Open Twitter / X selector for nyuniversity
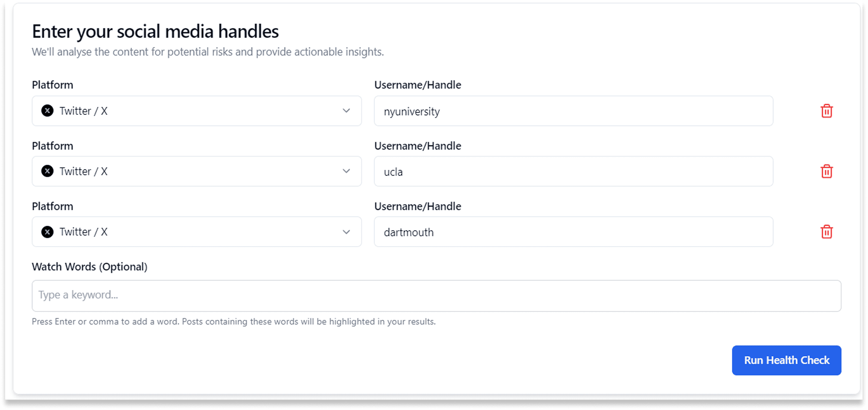Viewport: 868px width, 410px height. [x=197, y=111]
